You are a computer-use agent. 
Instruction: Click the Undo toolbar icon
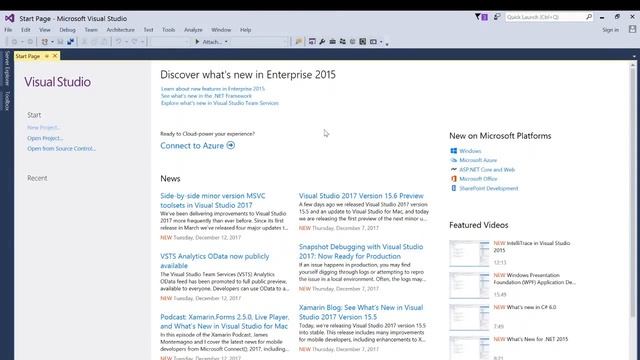tap(118, 42)
